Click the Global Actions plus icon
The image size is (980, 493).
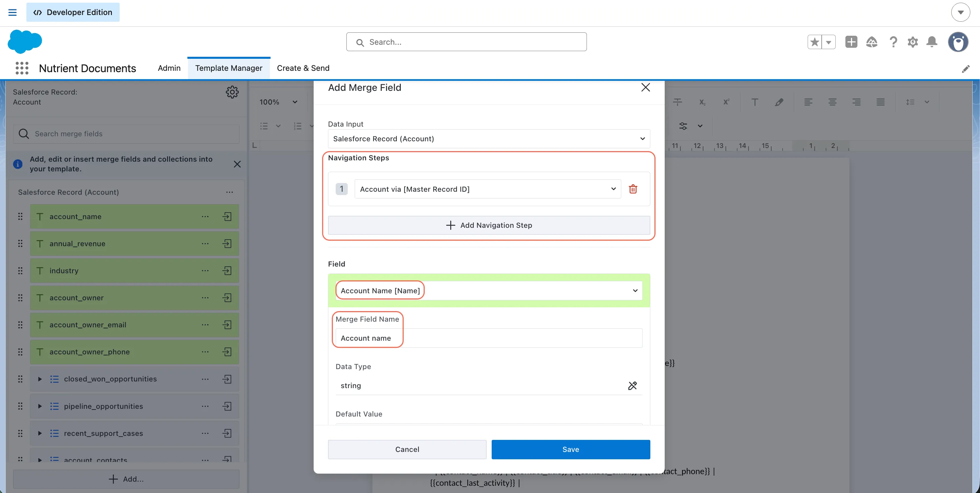[851, 42]
